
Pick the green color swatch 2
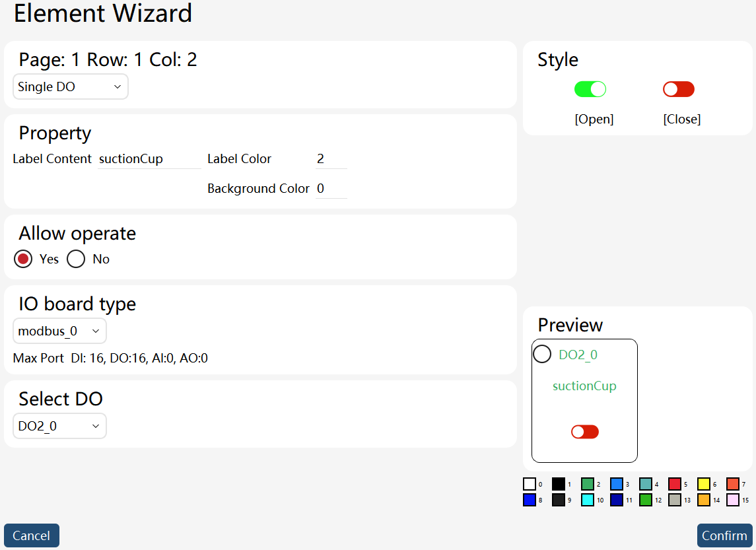(587, 484)
